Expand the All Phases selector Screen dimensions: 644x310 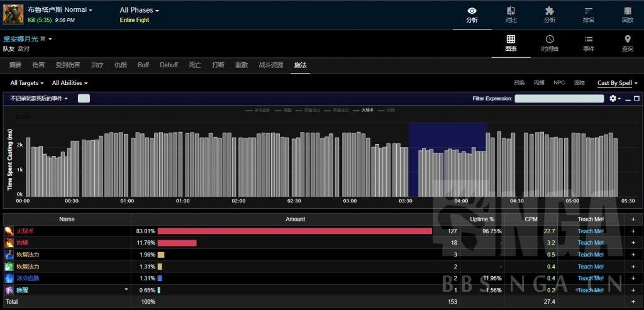(139, 10)
